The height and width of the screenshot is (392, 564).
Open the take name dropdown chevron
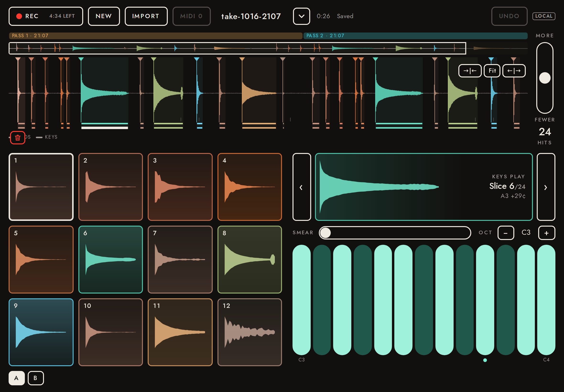click(301, 16)
